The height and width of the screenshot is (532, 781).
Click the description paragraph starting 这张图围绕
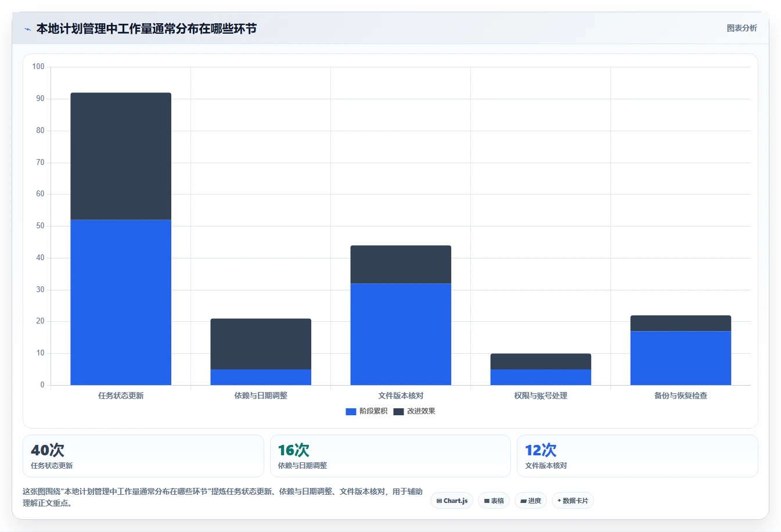(x=222, y=497)
